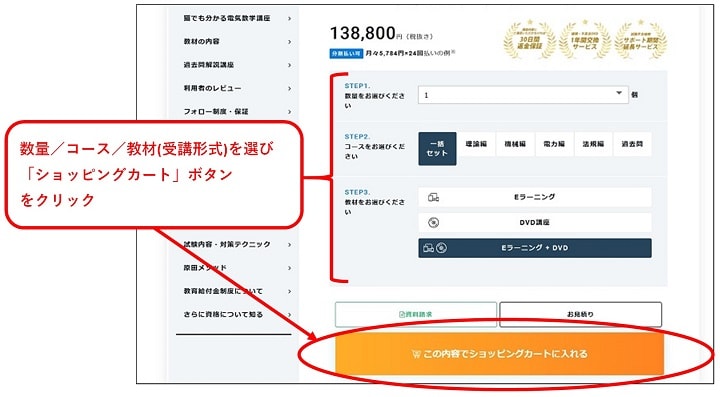Click the Eラーニング device icon

433,197
